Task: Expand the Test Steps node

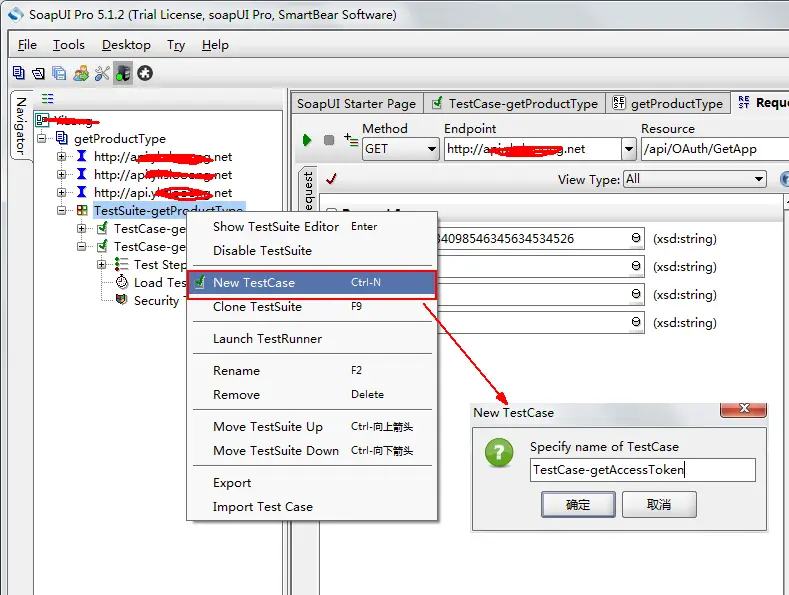Action: pyautogui.click(x=102, y=264)
